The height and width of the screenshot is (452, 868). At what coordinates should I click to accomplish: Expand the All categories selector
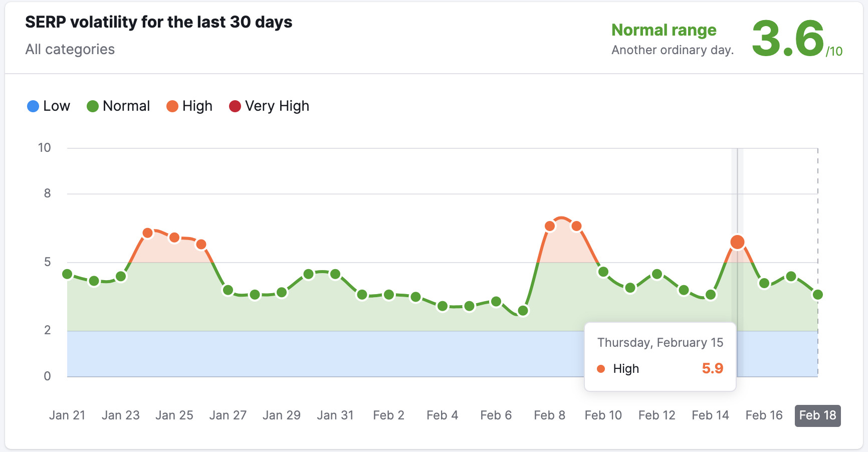(70, 49)
